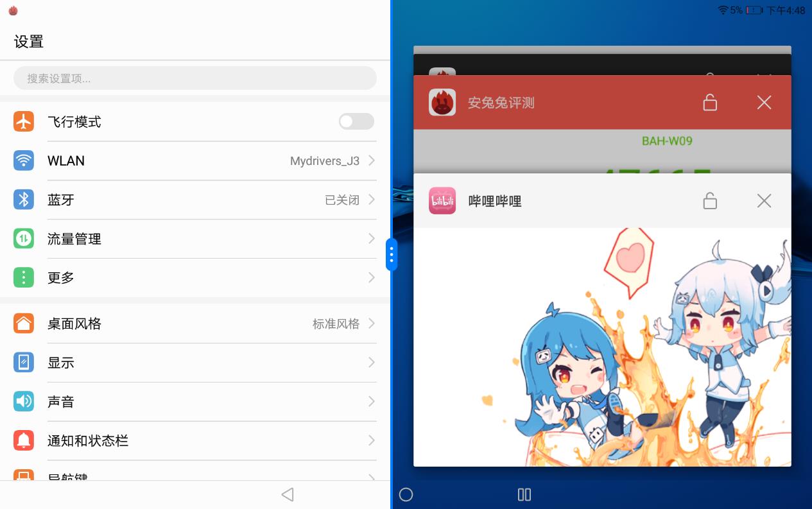The height and width of the screenshot is (509, 812).
Task: Click the 安兔兔评测 app icon
Action: click(x=442, y=102)
